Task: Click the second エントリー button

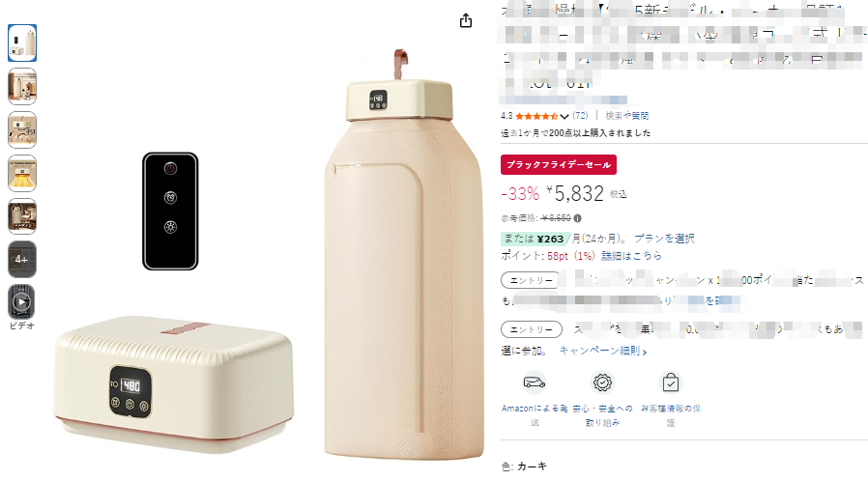Action: 531,329
